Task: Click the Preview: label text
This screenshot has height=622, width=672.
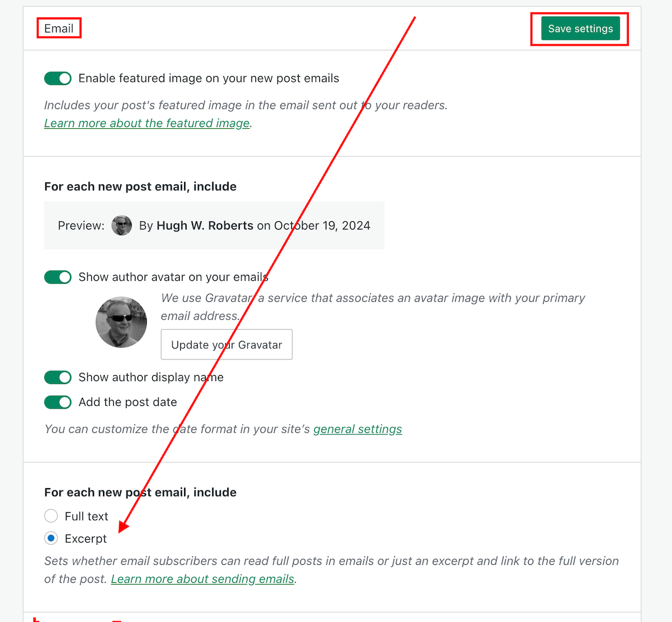Action: pos(81,226)
